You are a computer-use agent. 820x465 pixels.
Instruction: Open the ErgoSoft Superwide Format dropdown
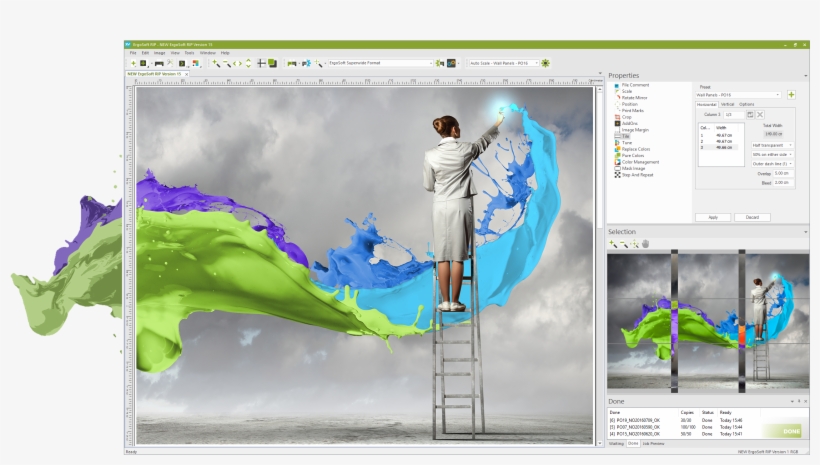click(x=380, y=63)
